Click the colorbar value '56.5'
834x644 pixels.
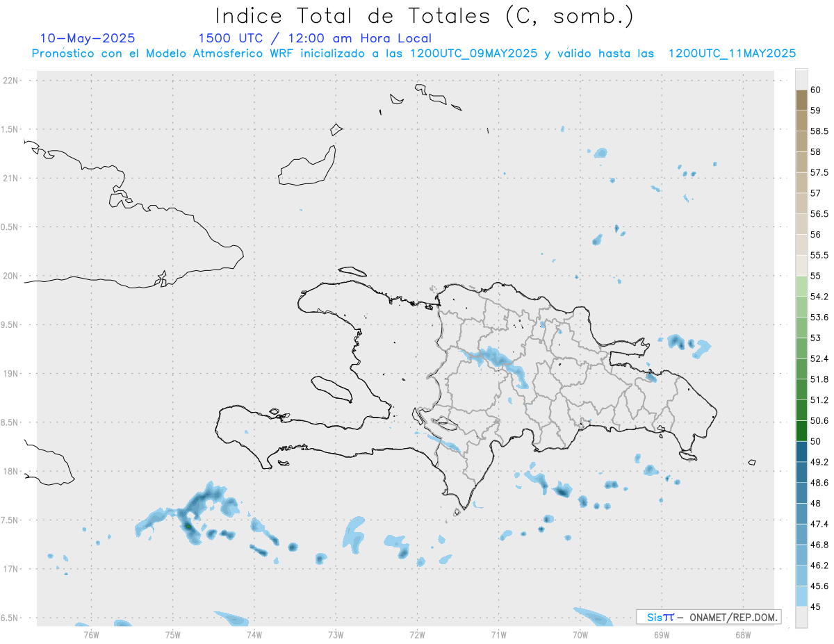819,214
